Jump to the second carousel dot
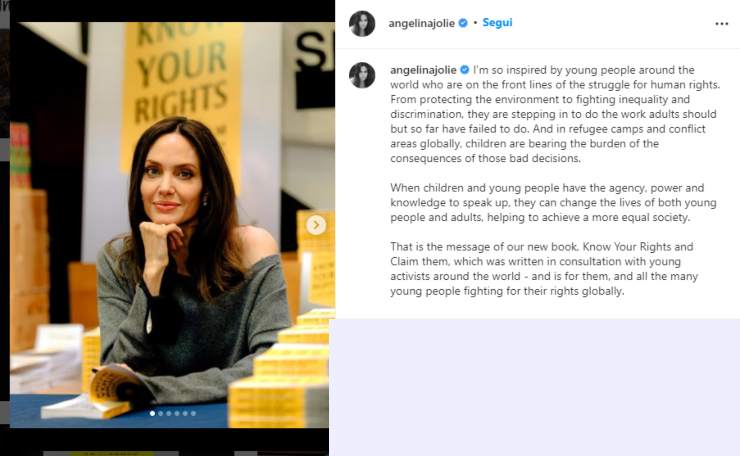 (160, 414)
